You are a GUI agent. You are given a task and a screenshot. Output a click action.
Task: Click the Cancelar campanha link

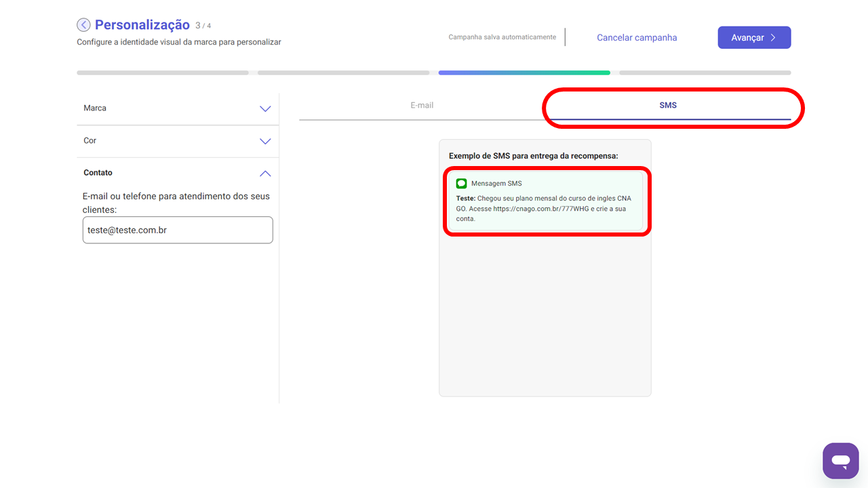click(637, 38)
